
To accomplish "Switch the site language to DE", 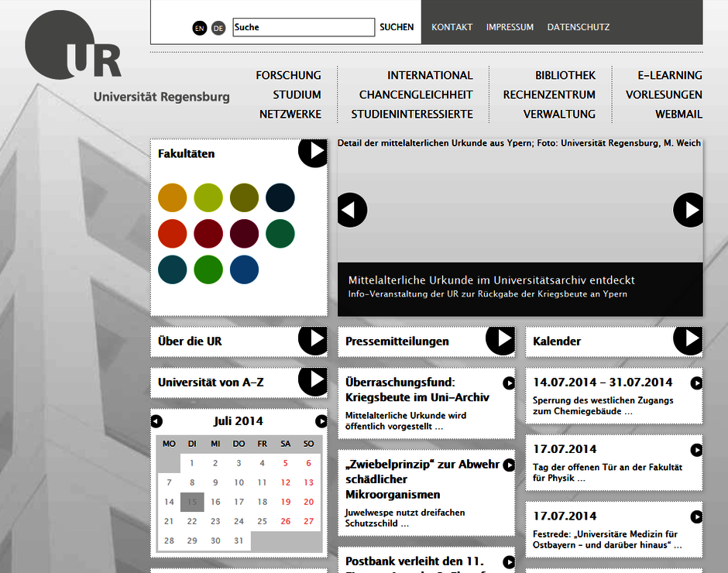I will 218,28.
